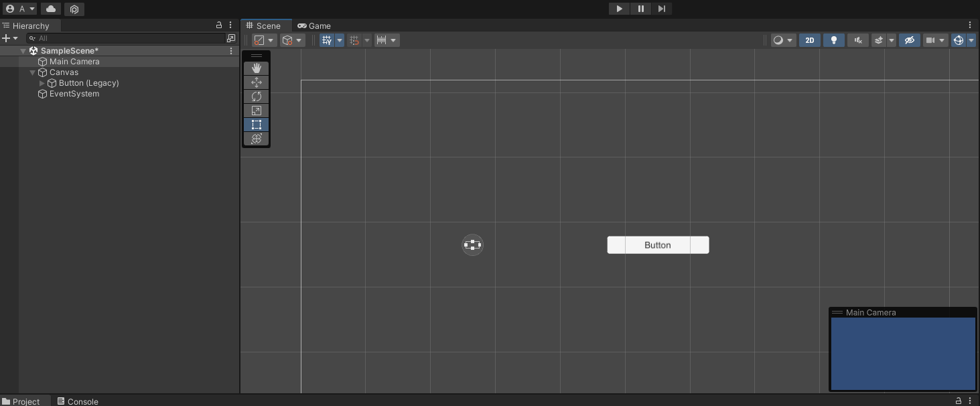Switch to the Game tab
The image size is (980, 406).
click(x=315, y=25)
